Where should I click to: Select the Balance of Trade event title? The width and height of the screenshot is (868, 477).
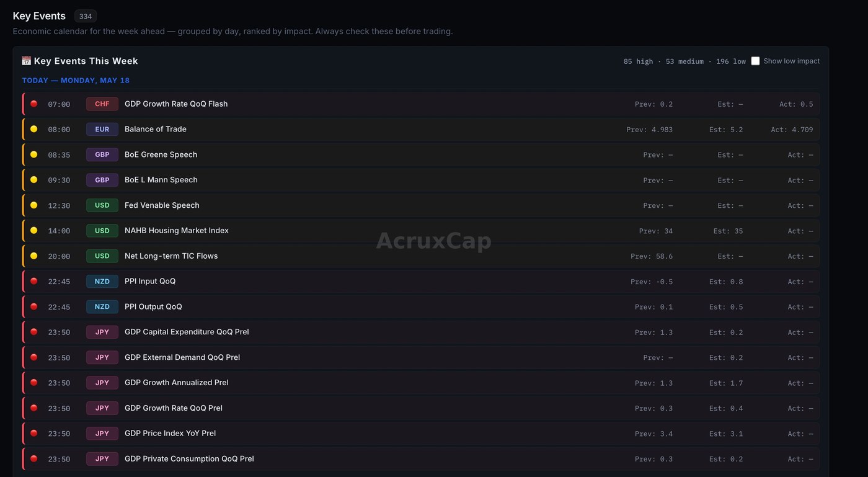pos(156,129)
